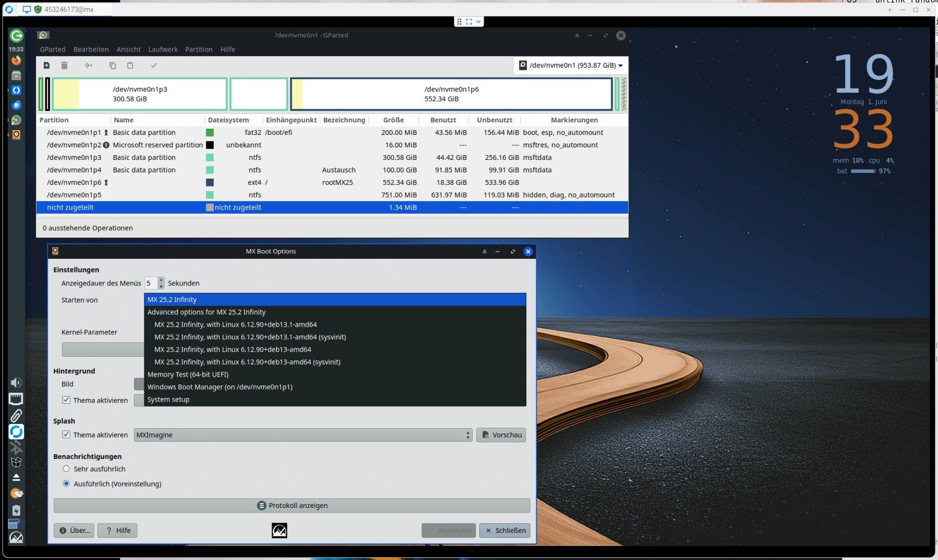This screenshot has height=560, width=938.
Task: Select the /dev/nvme0n1p5 row in partition table
Action: 332,195
